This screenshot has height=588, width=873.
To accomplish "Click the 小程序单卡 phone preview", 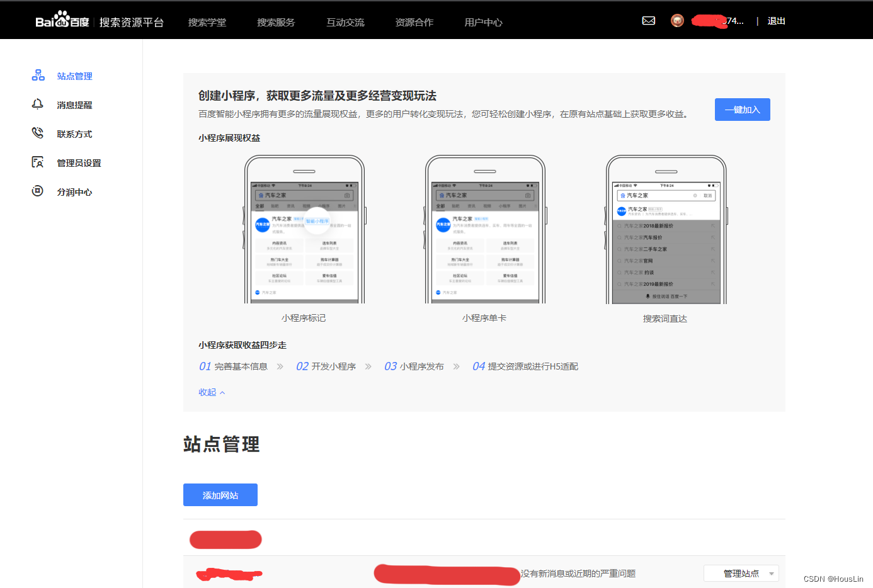I will pyautogui.click(x=485, y=230).
